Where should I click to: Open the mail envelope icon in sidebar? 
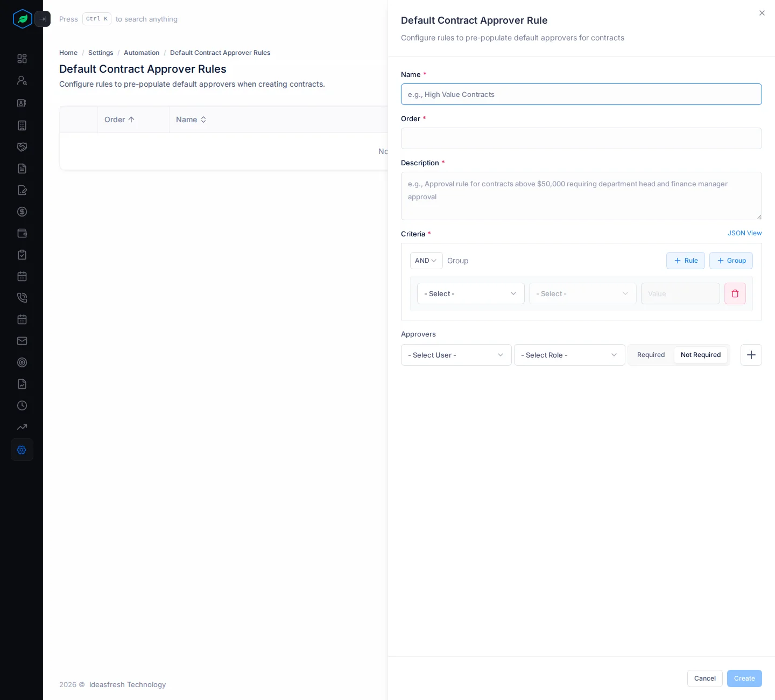22,341
